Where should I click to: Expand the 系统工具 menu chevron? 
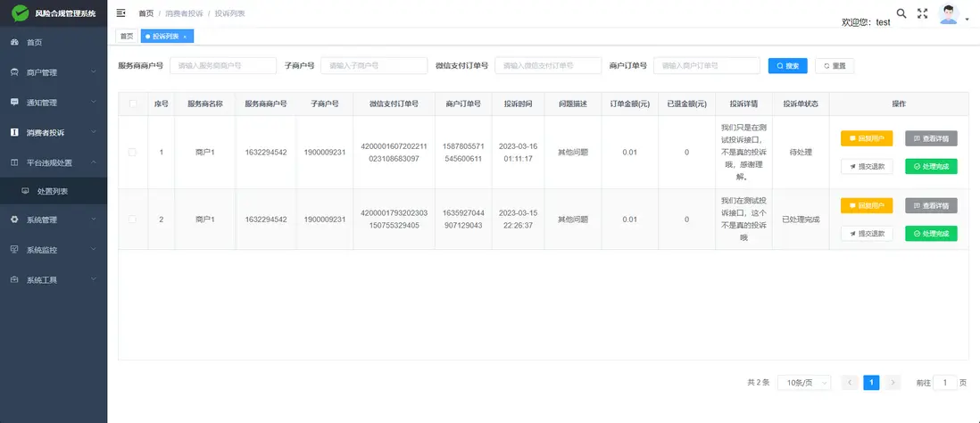pyautogui.click(x=93, y=280)
